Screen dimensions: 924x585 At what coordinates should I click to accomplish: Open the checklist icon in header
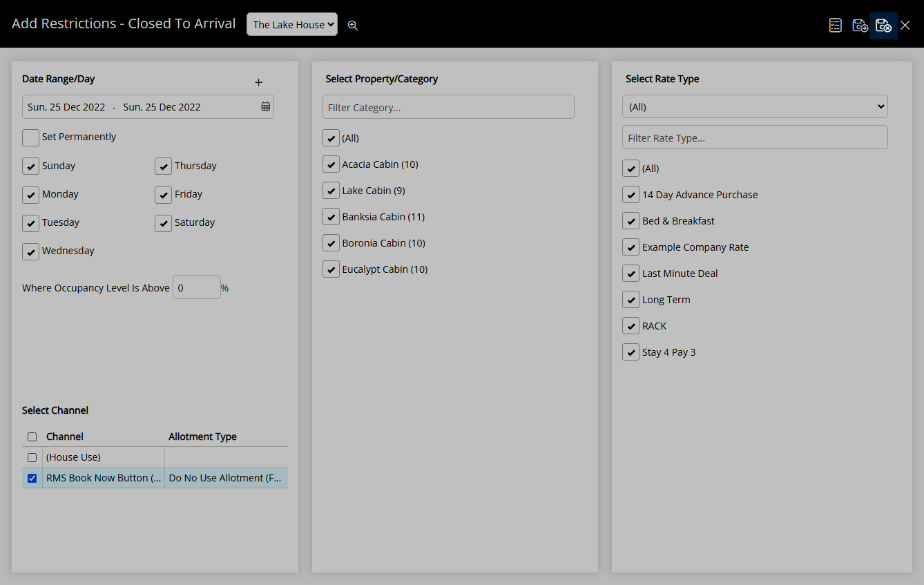click(835, 26)
